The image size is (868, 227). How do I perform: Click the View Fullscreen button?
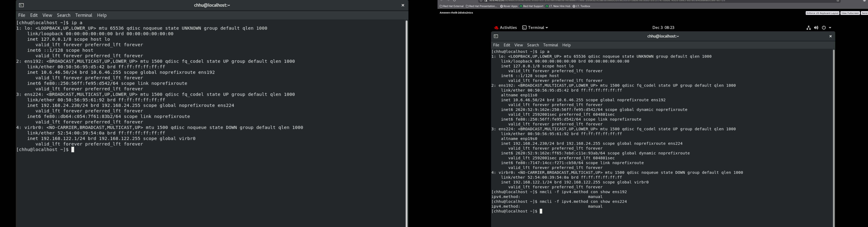coord(850,13)
